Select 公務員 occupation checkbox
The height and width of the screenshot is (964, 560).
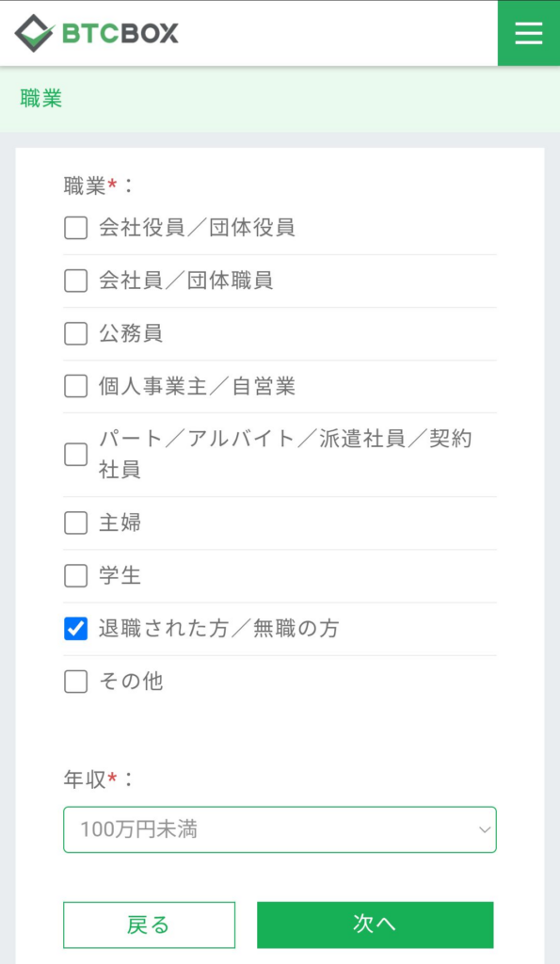click(x=75, y=333)
